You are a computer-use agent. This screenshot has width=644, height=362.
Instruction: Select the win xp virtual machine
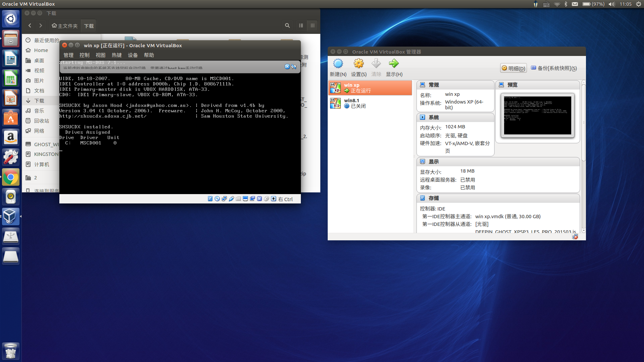370,88
